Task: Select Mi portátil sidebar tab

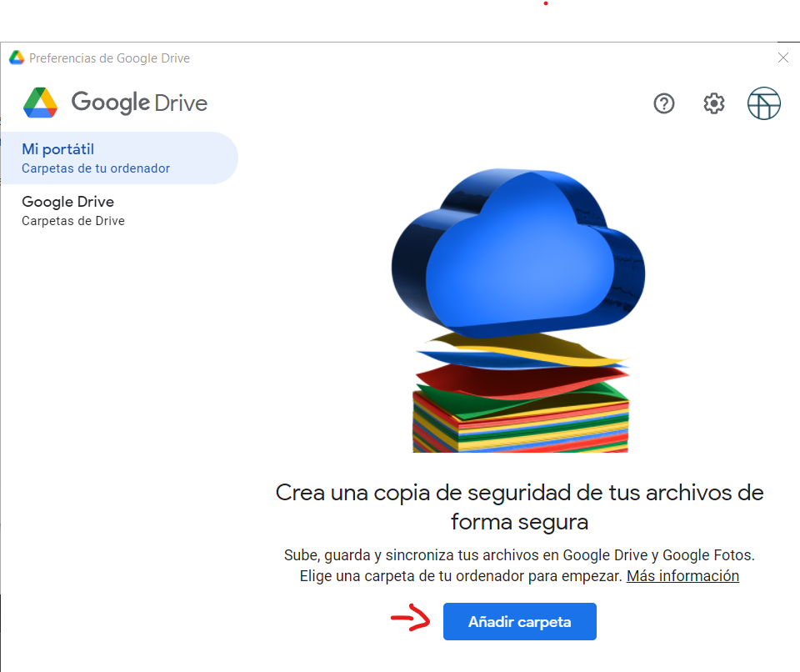Action: [119, 158]
